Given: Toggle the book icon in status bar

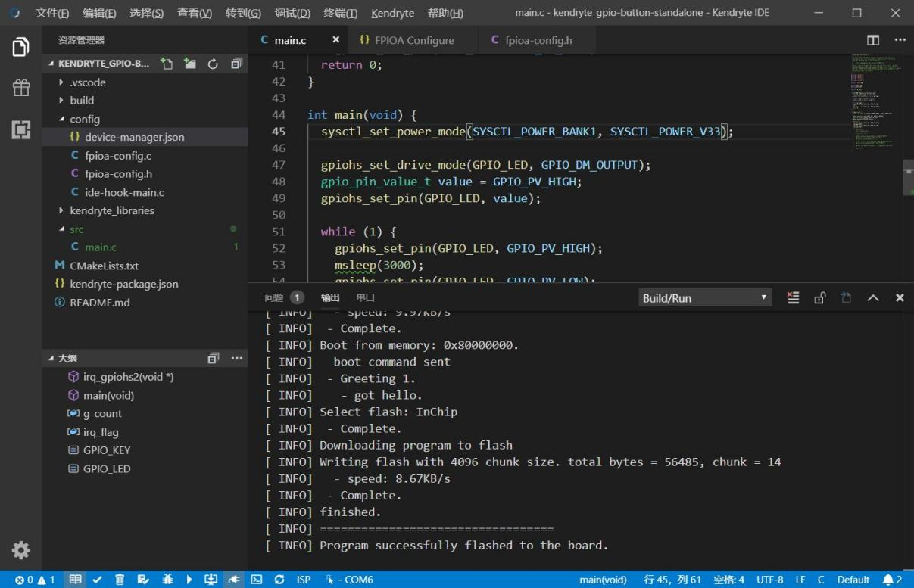Looking at the screenshot, I should pos(75,580).
